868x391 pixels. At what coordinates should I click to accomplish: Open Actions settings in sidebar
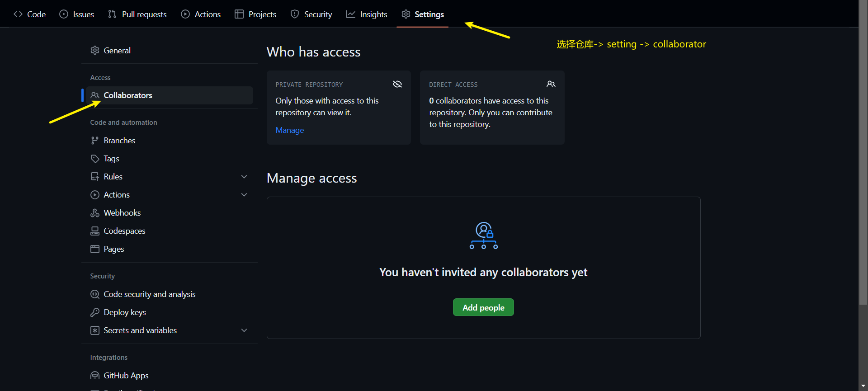(x=170, y=195)
